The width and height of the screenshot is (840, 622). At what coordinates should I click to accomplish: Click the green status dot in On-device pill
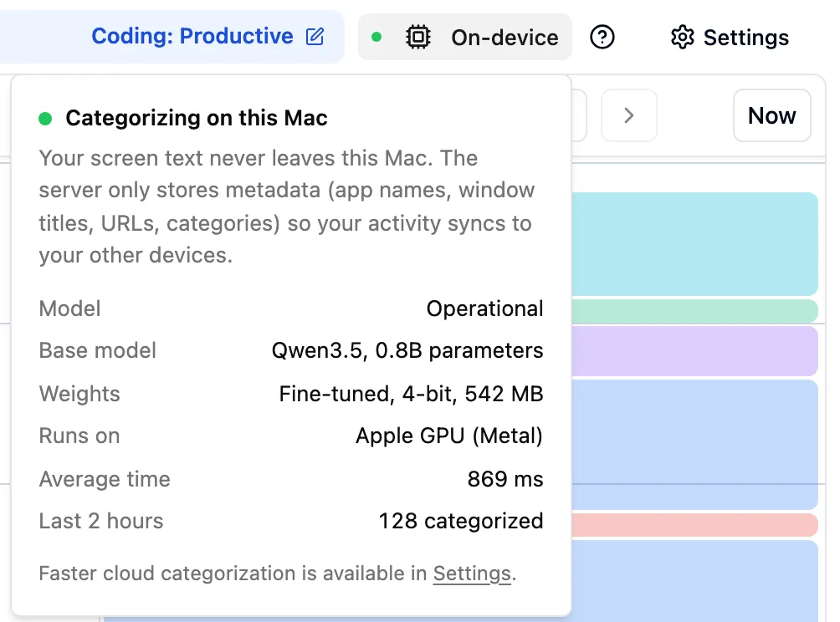coord(376,37)
